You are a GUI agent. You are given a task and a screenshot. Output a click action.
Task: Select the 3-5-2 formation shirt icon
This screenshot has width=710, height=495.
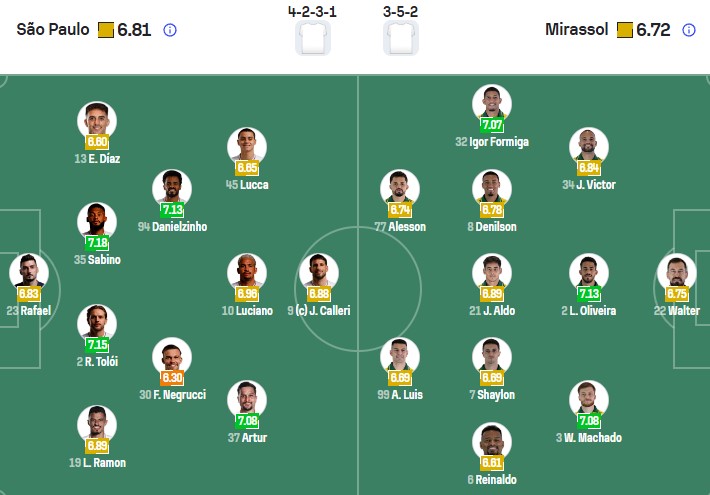coord(400,37)
